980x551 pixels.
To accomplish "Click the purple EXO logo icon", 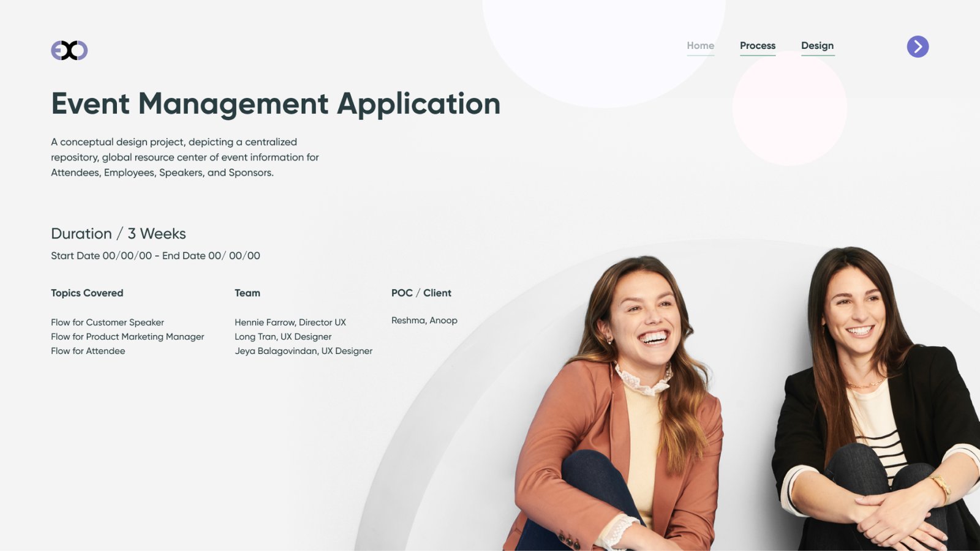I will (69, 50).
